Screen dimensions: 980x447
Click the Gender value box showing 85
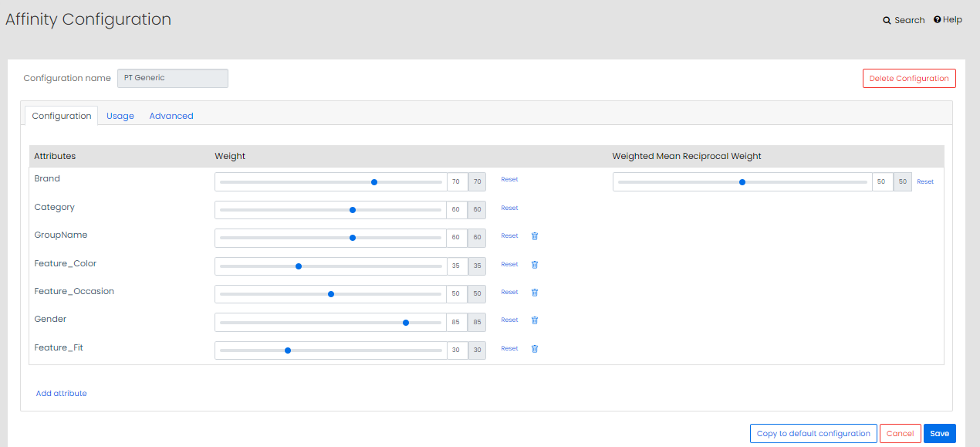tap(457, 323)
